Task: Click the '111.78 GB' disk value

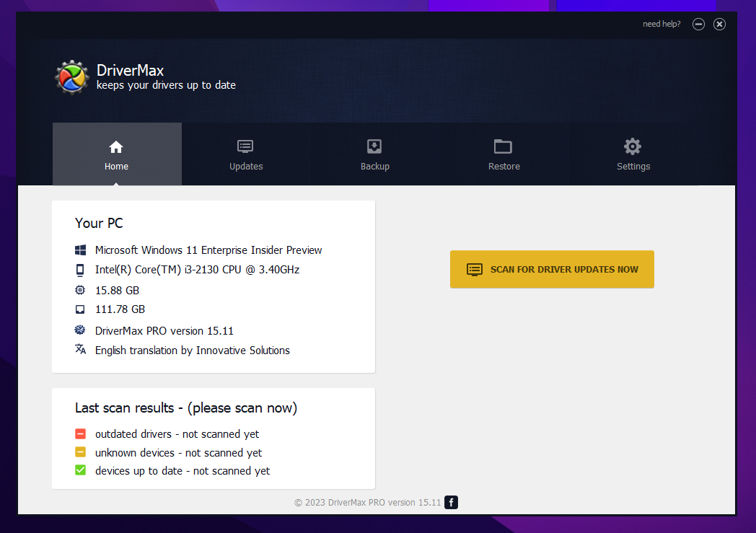Action: [x=120, y=309]
